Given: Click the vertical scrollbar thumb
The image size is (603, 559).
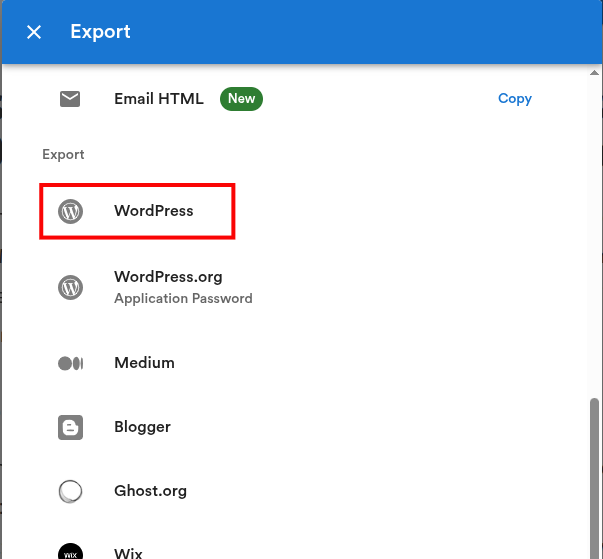Looking at the screenshot, I should point(595,478).
